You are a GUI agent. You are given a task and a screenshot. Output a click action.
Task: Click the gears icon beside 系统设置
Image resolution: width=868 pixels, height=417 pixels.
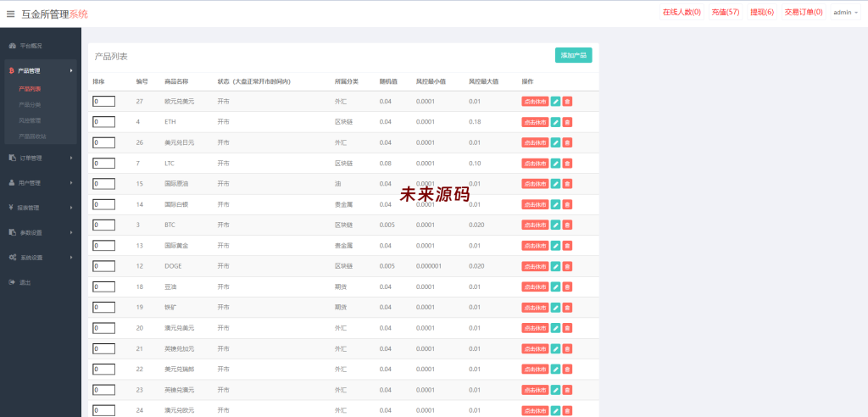tap(12, 258)
